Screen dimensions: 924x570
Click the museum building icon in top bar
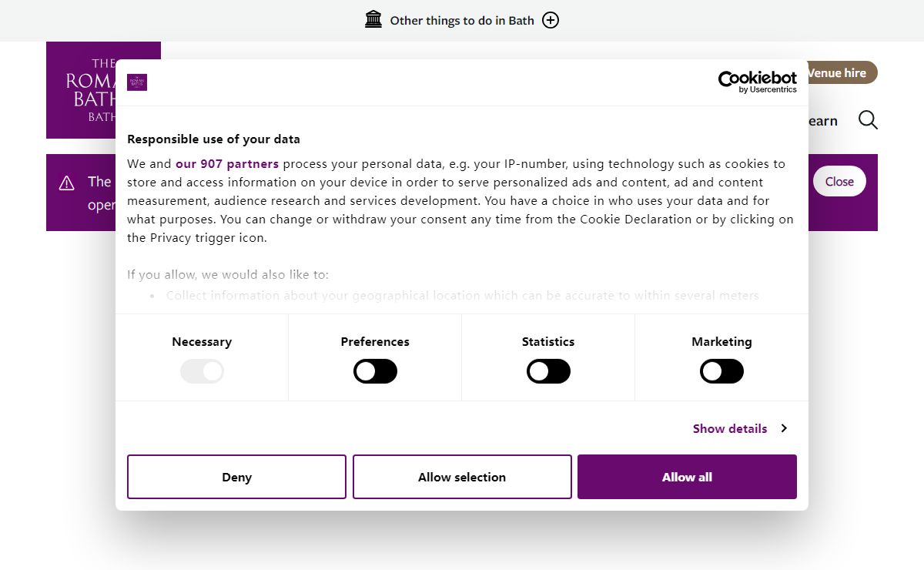tap(373, 20)
